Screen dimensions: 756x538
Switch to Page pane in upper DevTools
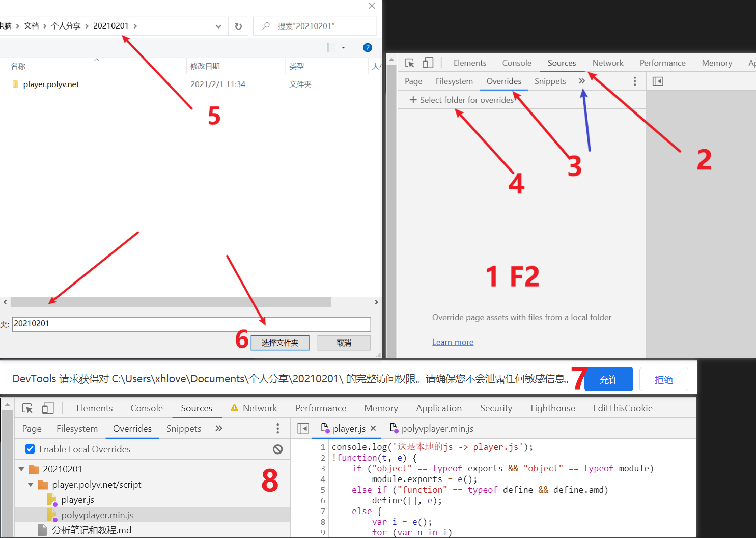(x=413, y=81)
